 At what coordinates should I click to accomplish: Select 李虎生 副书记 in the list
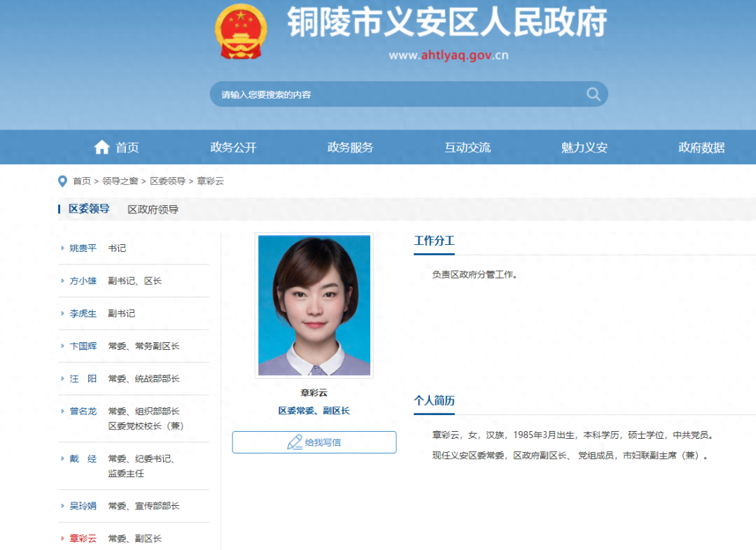[x=102, y=313]
